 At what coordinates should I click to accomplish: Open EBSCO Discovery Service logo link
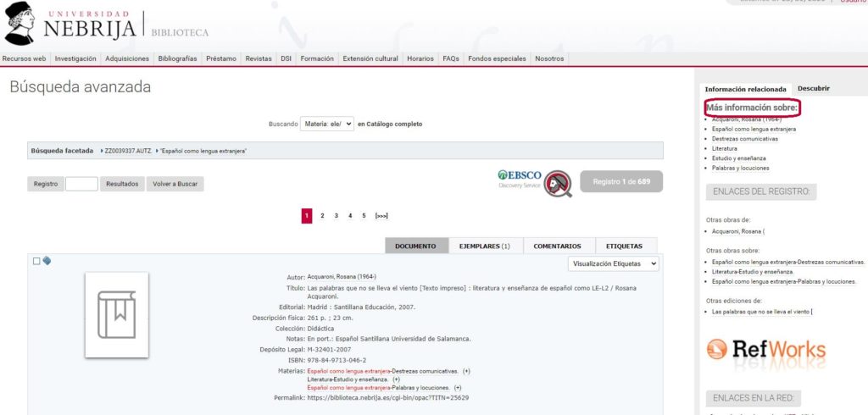[x=519, y=180]
